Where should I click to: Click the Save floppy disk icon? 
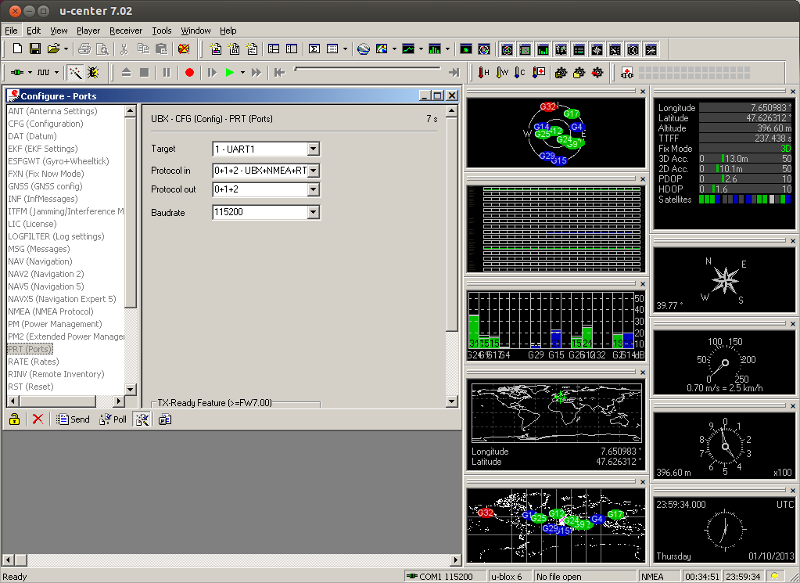click(x=35, y=49)
